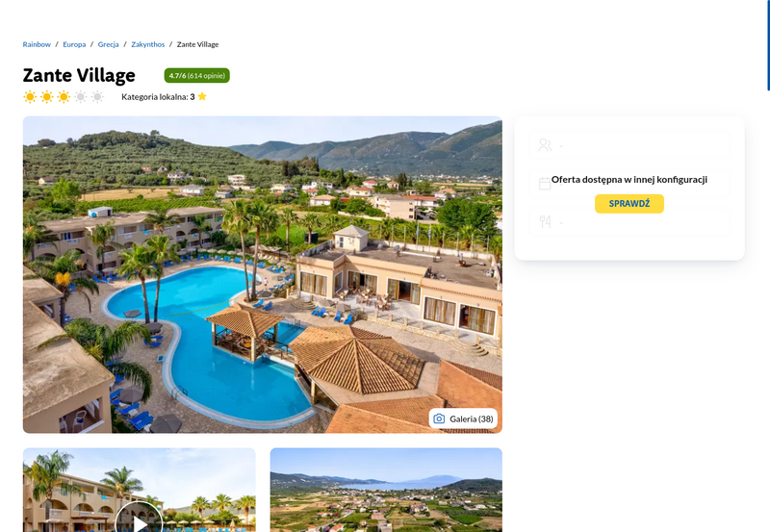Open the Grecja breadcrumb link
The height and width of the screenshot is (532, 770).
tap(108, 44)
